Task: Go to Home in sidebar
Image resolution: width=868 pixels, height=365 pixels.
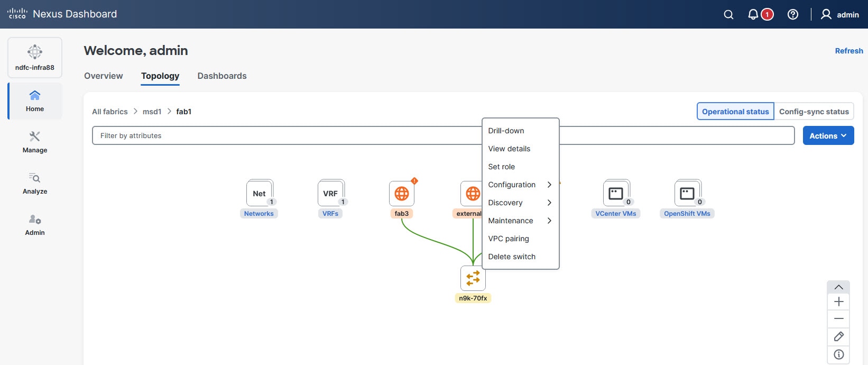Action: tap(35, 101)
